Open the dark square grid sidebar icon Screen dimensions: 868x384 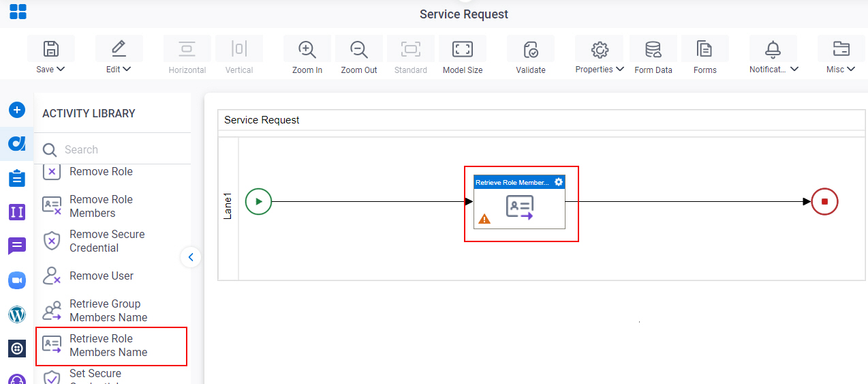[x=17, y=349]
